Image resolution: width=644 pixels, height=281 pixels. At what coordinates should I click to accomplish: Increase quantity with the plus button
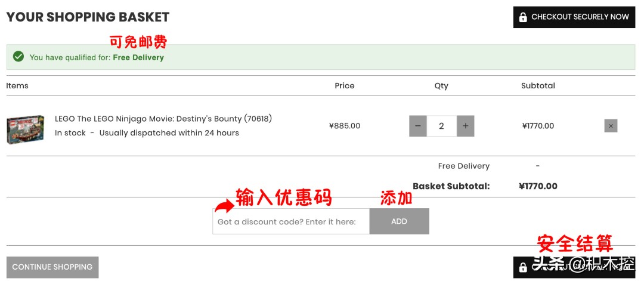(465, 126)
